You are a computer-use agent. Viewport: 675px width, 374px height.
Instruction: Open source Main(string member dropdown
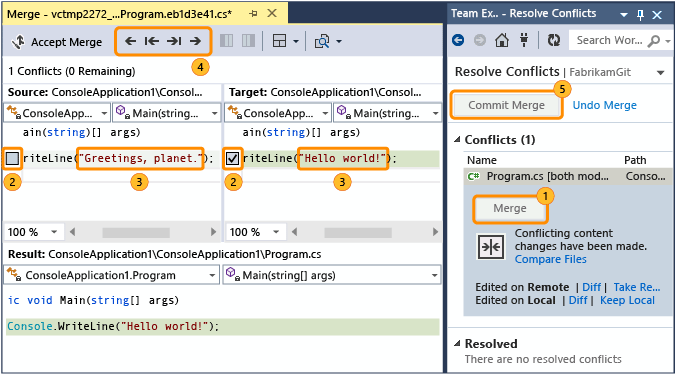pos(167,113)
